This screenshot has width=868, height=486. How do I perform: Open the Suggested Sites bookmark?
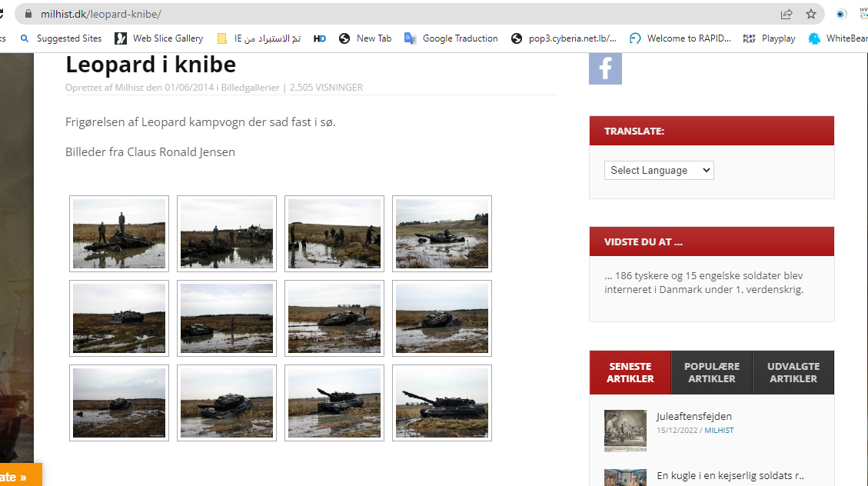click(61, 38)
